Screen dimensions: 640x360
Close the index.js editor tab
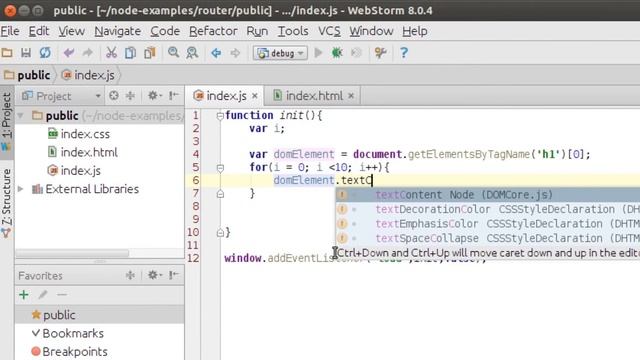(255, 96)
